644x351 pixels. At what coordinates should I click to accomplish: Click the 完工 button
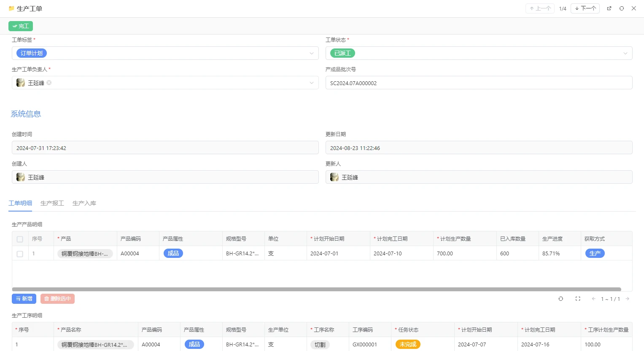20,26
